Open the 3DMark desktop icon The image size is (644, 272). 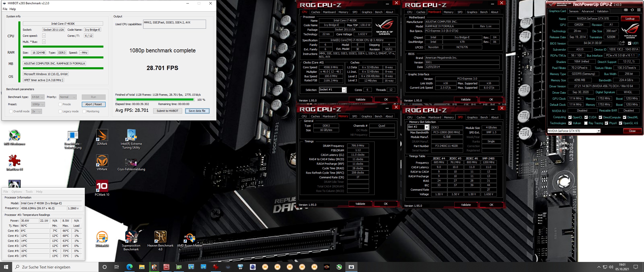click(102, 138)
